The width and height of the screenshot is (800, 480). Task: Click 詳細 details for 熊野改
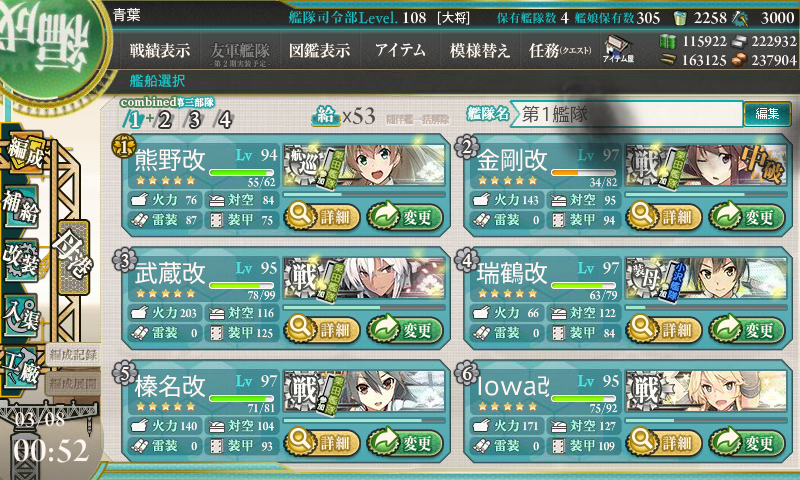click(x=322, y=216)
